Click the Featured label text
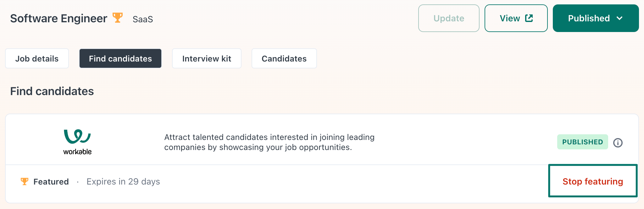 (51, 182)
